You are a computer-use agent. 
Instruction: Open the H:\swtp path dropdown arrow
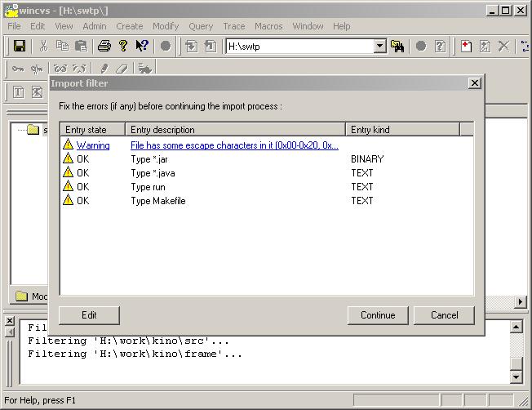380,46
